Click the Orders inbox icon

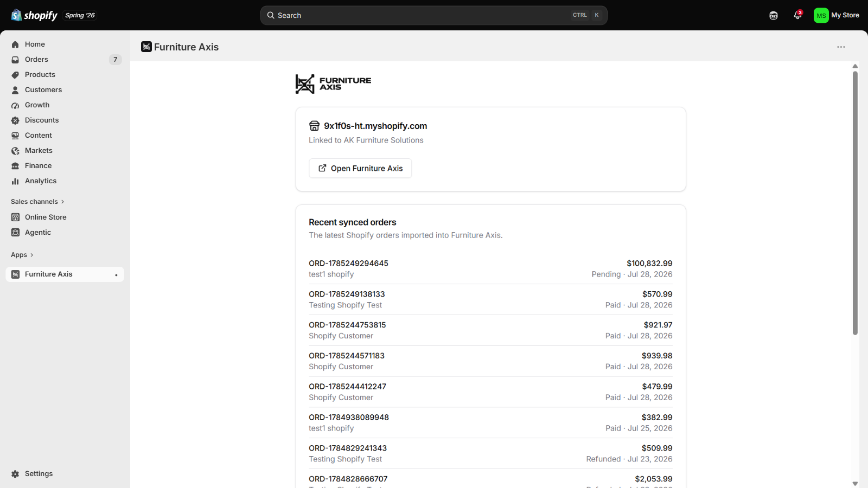[15, 60]
